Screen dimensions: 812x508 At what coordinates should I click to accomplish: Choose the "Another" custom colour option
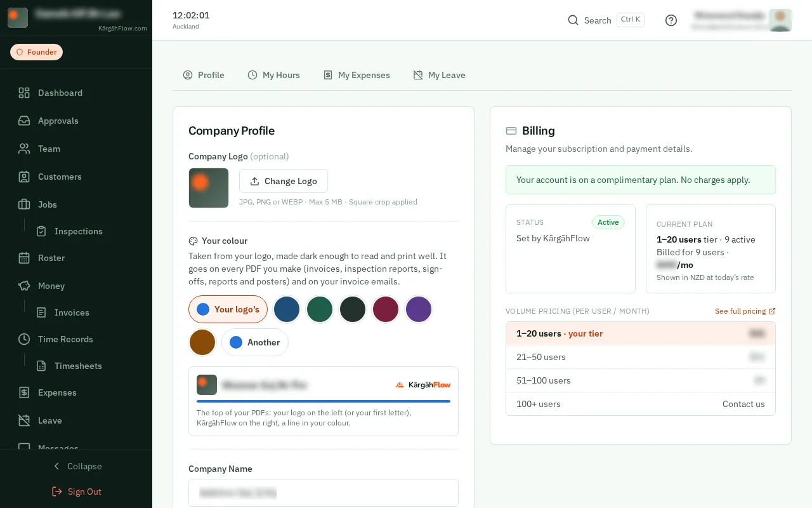click(x=255, y=342)
